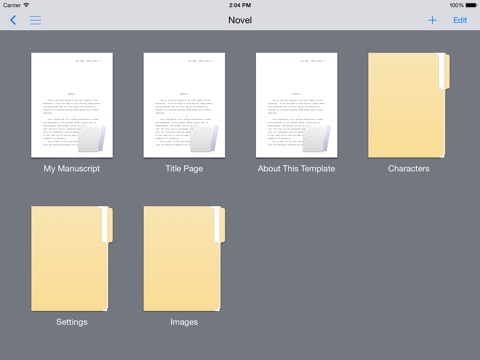Screen dimensions: 480x360
Task: Open the Settings folder icon
Action: 72,259
